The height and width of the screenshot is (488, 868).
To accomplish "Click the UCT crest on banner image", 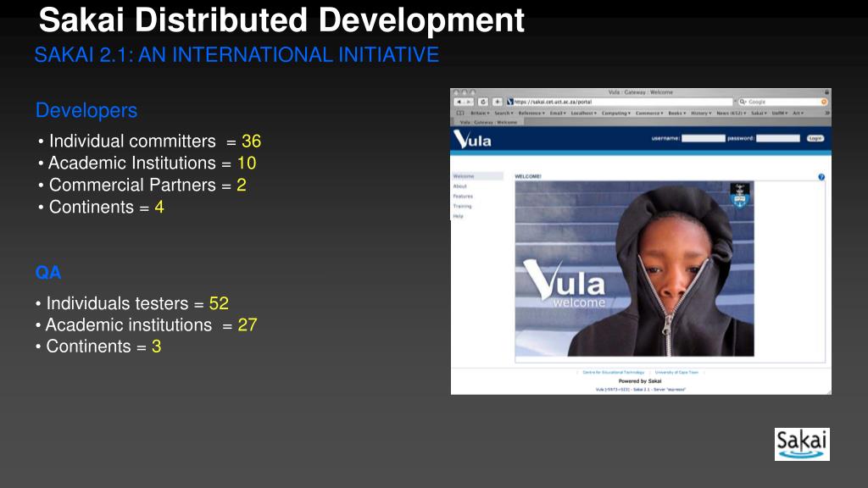I will 739,196.
